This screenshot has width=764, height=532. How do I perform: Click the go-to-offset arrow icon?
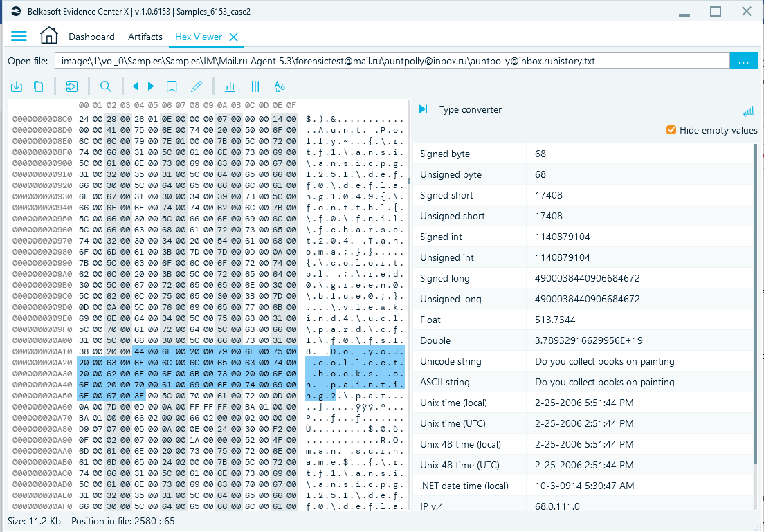73,86
